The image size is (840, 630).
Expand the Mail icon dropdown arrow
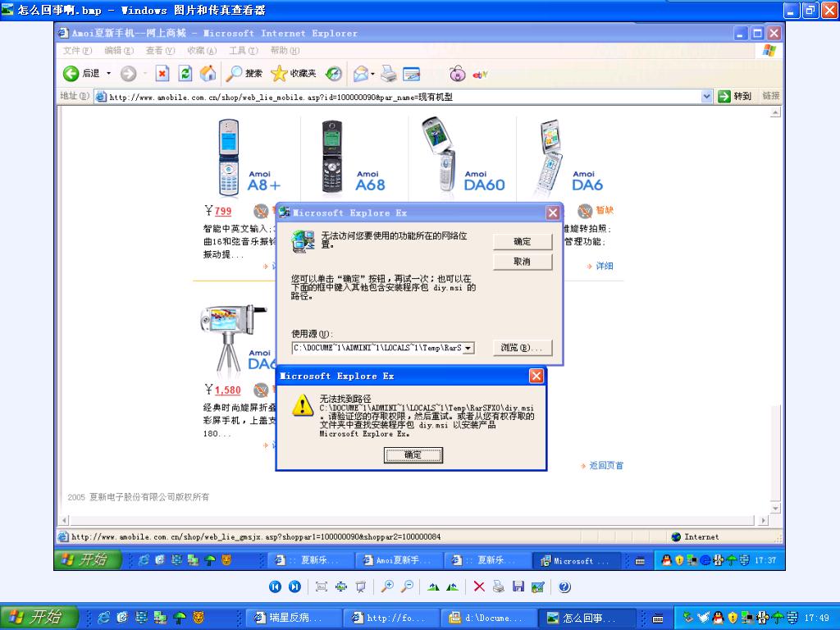(x=372, y=74)
